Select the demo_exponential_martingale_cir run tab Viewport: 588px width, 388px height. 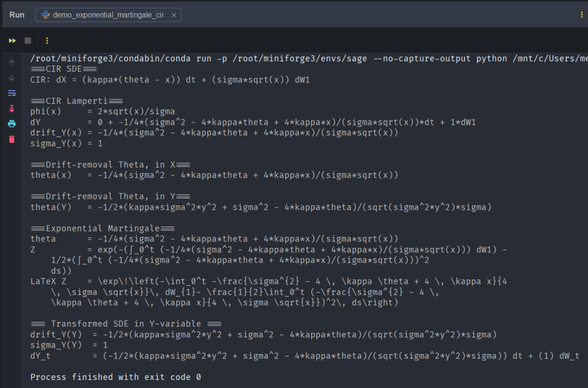(x=108, y=16)
